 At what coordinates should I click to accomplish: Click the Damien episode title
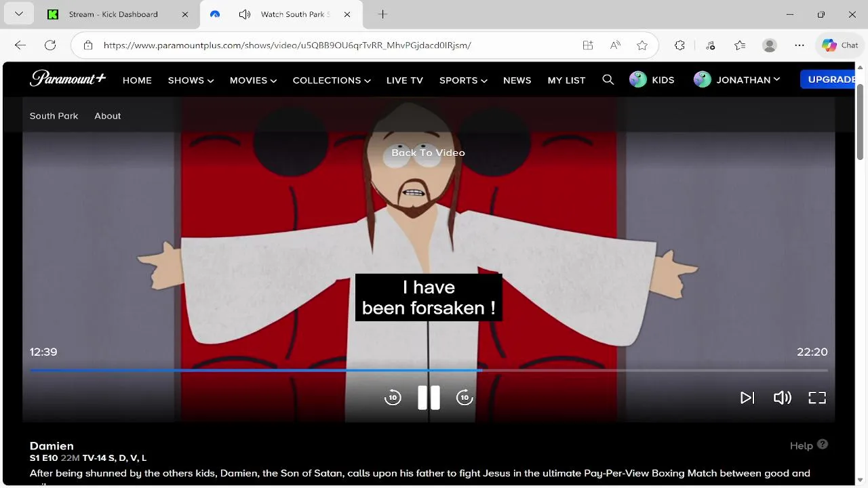click(x=52, y=446)
